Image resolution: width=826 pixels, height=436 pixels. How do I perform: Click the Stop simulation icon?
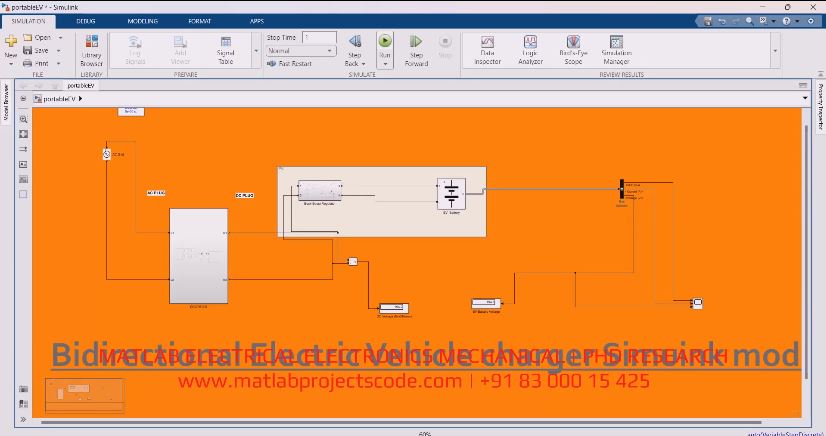click(445, 42)
